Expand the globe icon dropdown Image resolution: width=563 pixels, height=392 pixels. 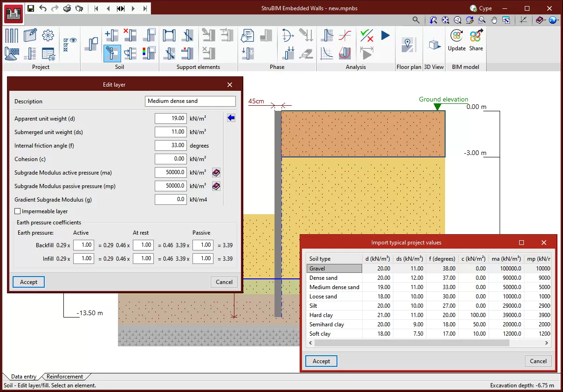557,20
